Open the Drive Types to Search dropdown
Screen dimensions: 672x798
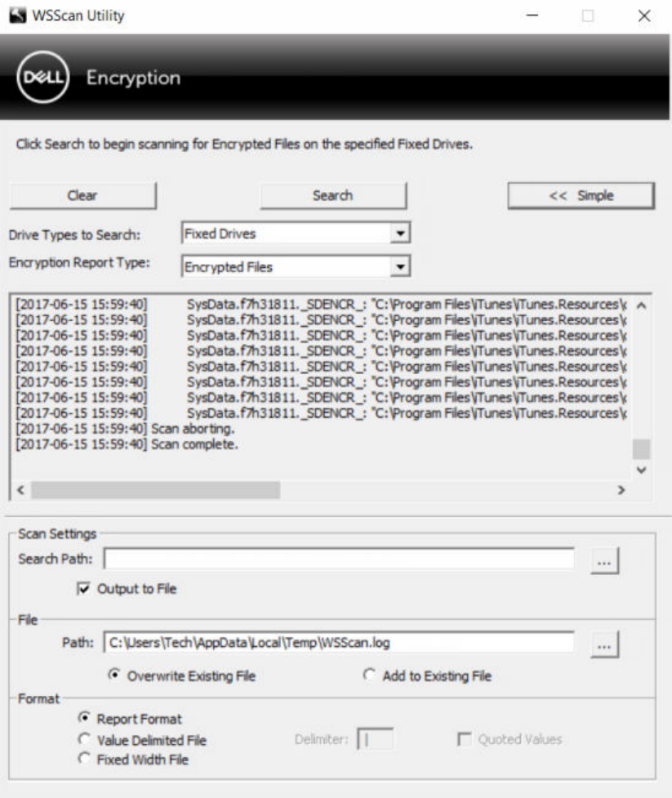pyautogui.click(x=296, y=234)
